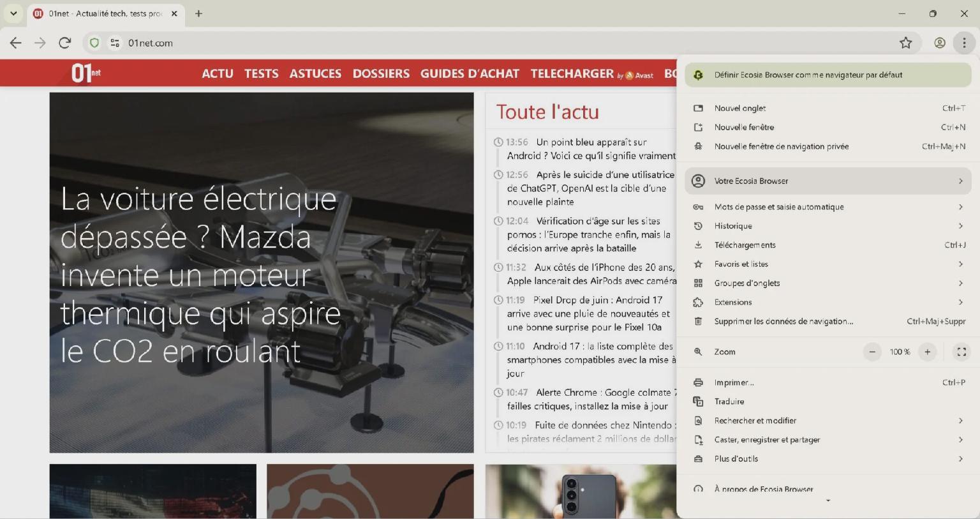Close the 01net tab
The image size is (980, 519).
click(x=174, y=13)
